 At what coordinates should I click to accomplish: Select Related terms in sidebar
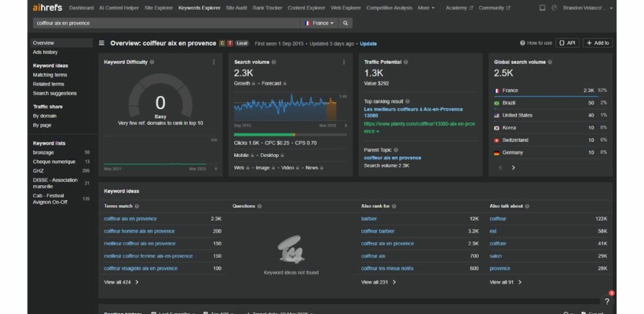pos(48,84)
